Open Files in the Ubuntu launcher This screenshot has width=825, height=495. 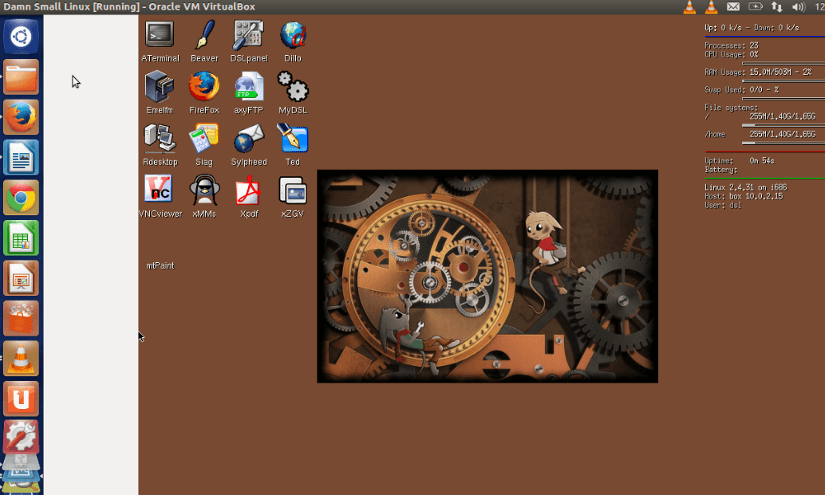click(21, 77)
